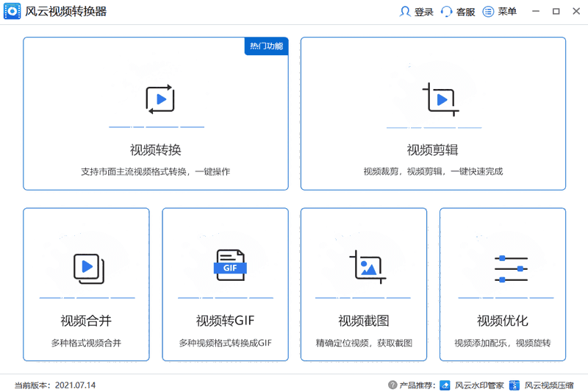588x392 pixels.
Task: Click the 风云视频转换器 app logo icon
Action: coord(12,11)
